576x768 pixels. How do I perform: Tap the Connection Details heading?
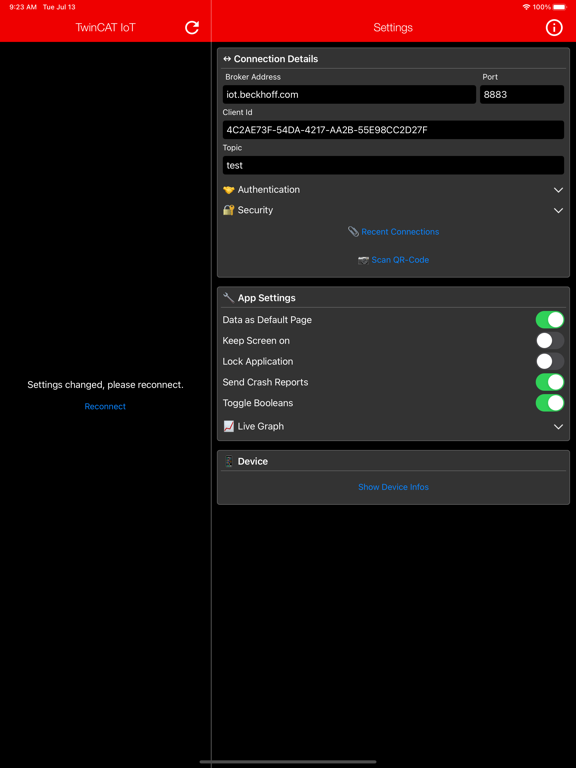[276, 59]
